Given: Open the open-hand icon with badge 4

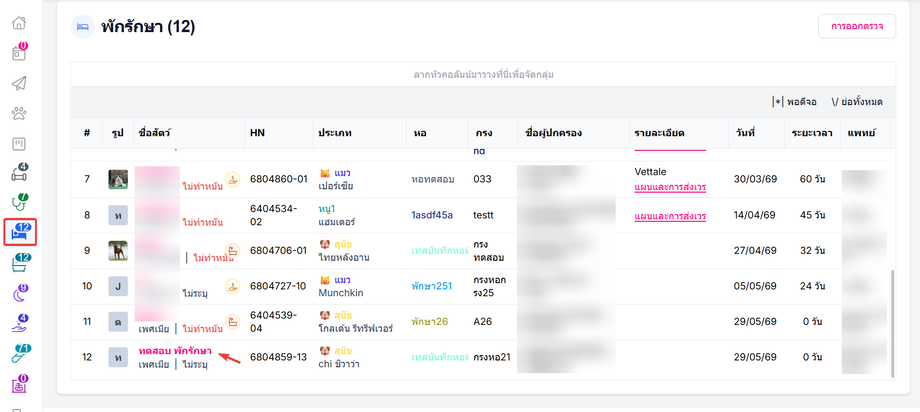Looking at the screenshot, I should click(x=19, y=324).
